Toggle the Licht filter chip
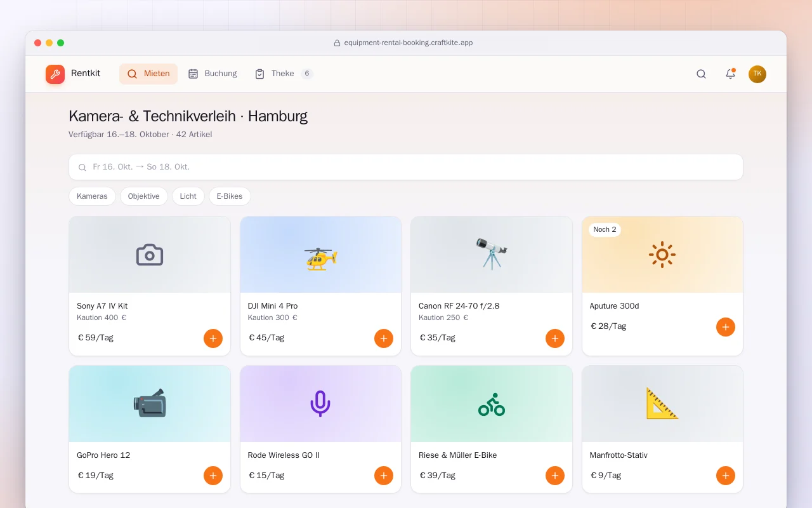This screenshot has height=508, width=812. (x=188, y=196)
